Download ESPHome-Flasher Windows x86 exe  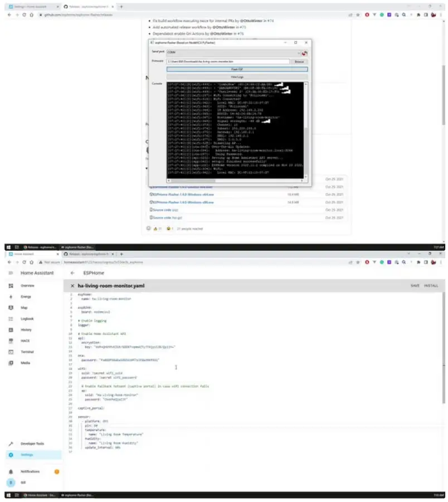click(x=183, y=202)
